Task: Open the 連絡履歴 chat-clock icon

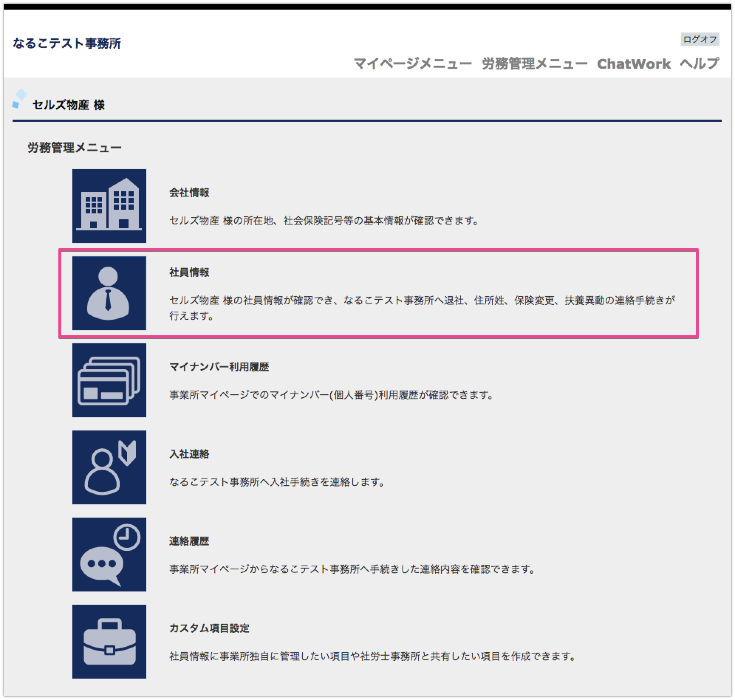Action: (109, 555)
